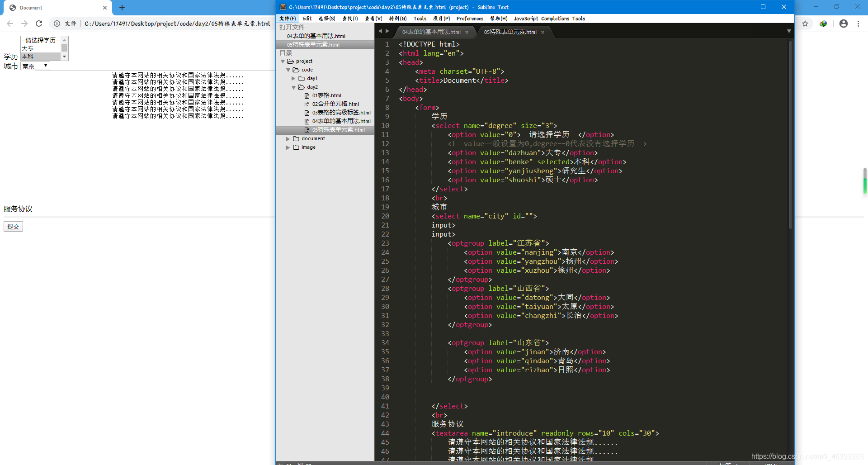Select the 大专 option in degree list

(41, 48)
